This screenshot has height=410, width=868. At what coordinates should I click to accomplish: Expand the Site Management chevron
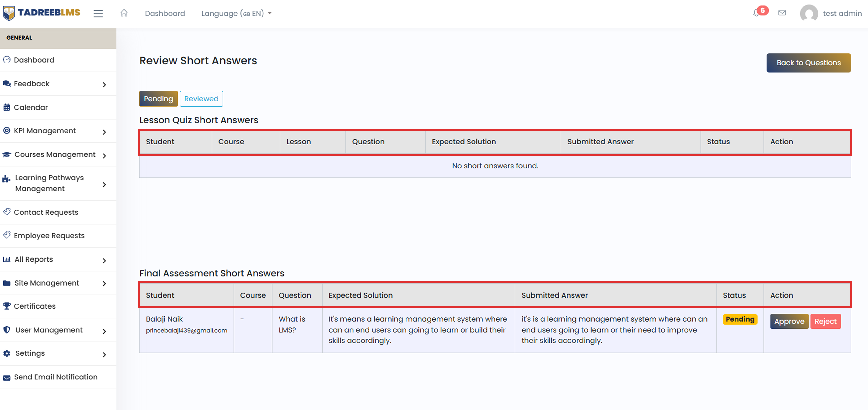pyautogui.click(x=104, y=283)
